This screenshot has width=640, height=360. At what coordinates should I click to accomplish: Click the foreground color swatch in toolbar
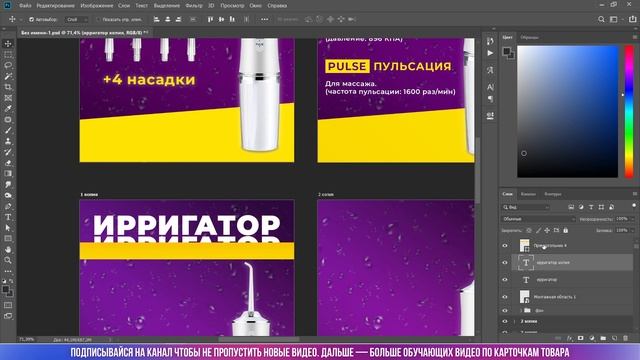[6, 290]
